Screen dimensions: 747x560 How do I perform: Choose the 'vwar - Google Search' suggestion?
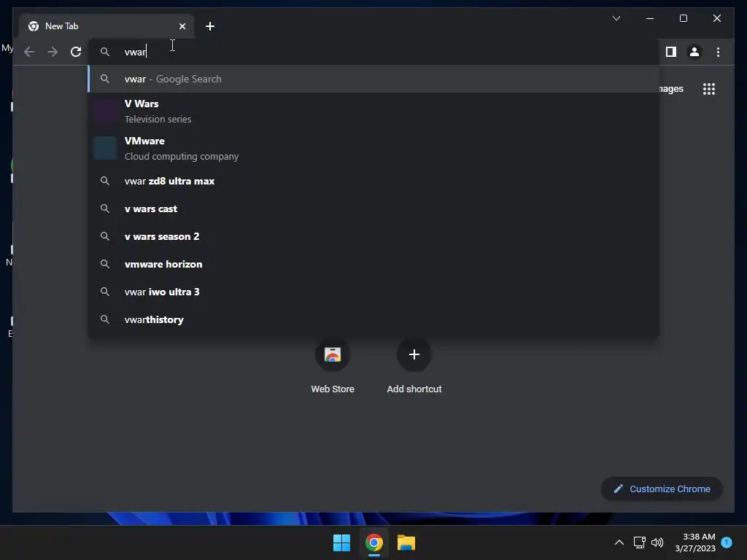tap(374, 79)
